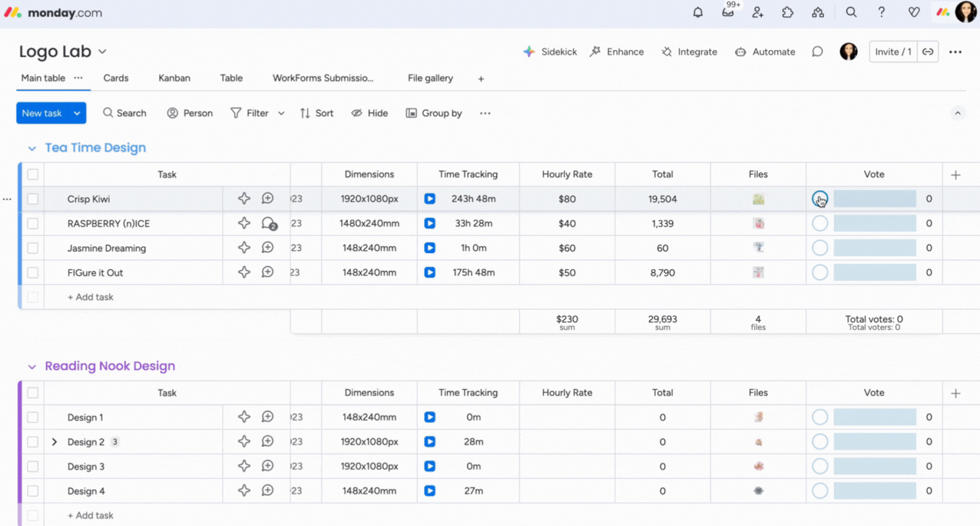Open the apps marketplace puzzle icon

click(787, 12)
